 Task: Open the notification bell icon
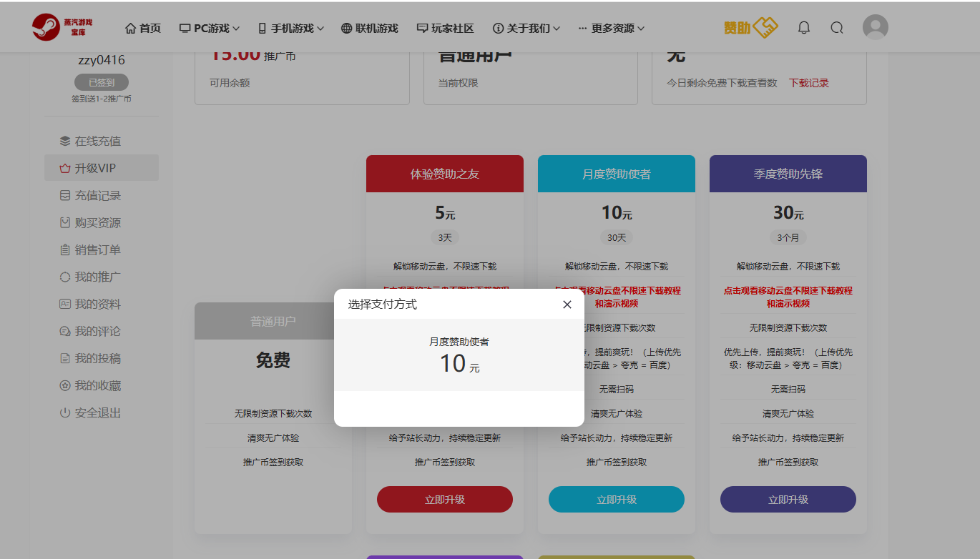pos(803,28)
